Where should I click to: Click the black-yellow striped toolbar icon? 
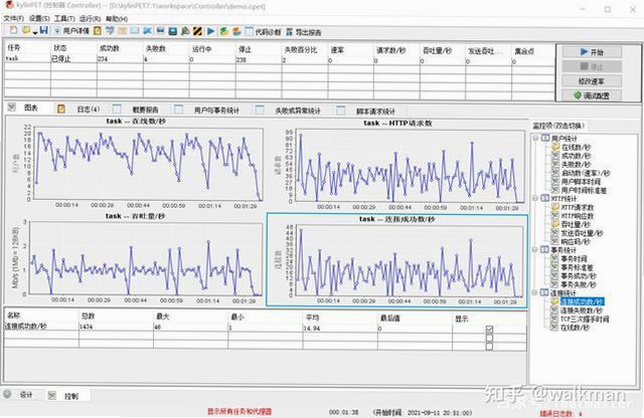[x=198, y=31]
